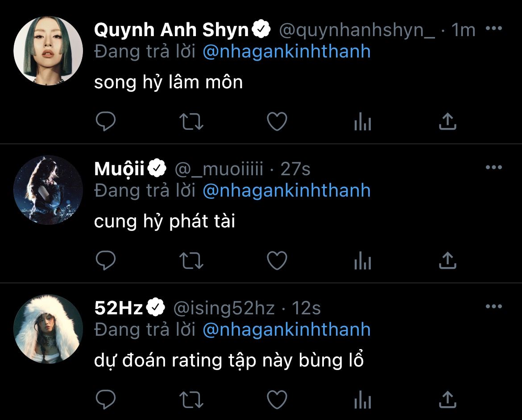Open Muội's profile avatar
The height and width of the screenshot is (420, 522).
tap(48, 189)
